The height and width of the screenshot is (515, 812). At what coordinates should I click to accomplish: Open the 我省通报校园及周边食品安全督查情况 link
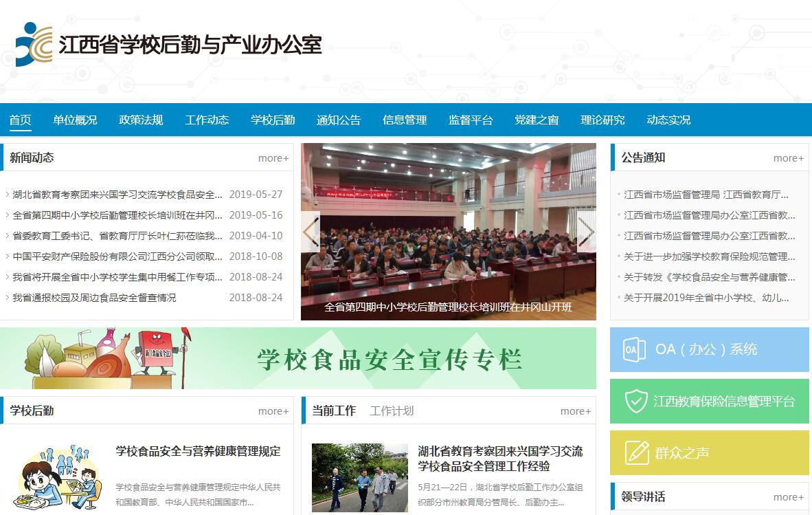point(94,298)
